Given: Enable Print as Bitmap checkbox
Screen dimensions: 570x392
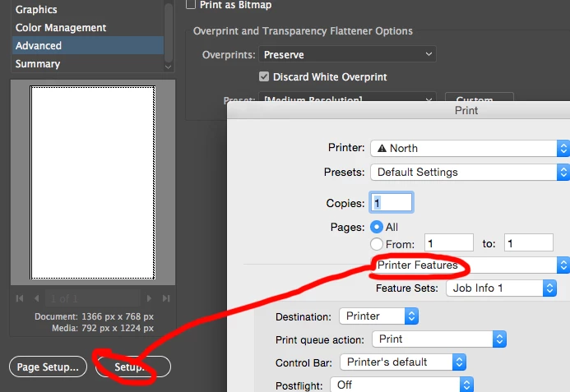Looking at the screenshot, I should pos(191,4).
